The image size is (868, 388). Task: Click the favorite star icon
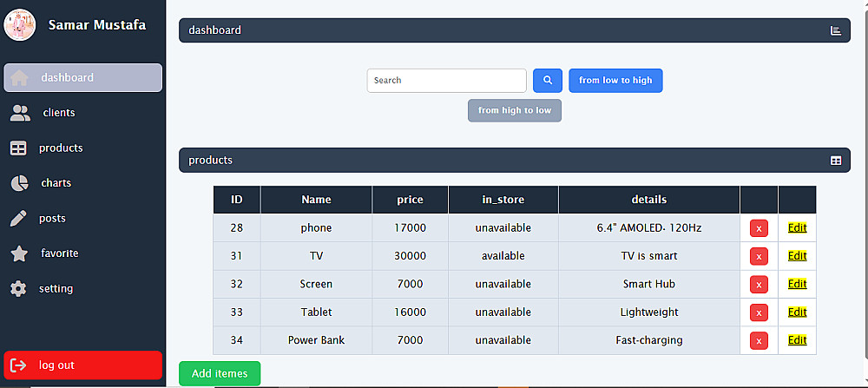point(19,253)
